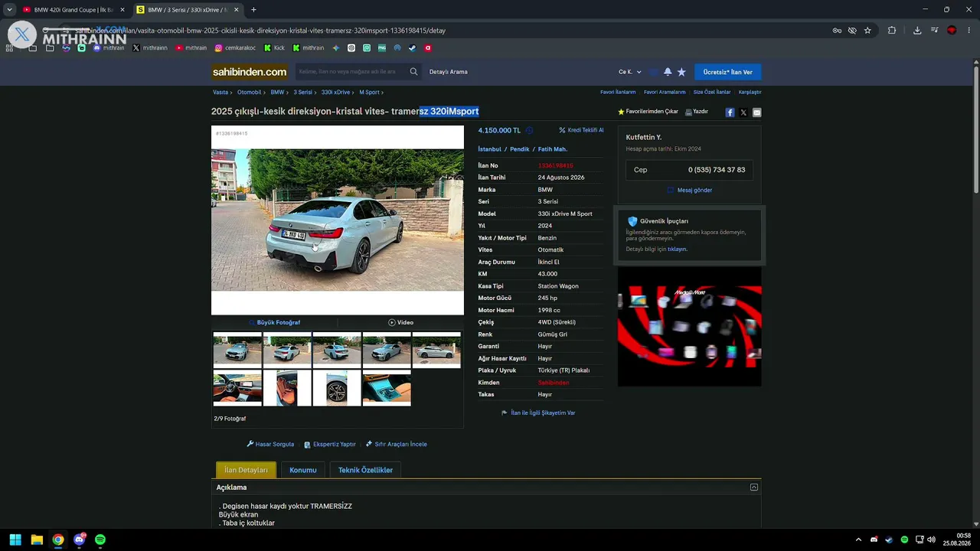Open Favori İlanlarım link
Viewport: 980px width, 551px height.
618,92
